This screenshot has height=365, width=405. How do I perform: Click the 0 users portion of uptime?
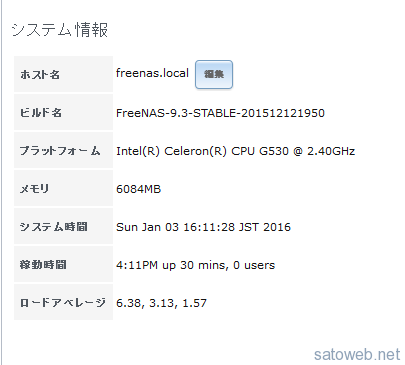tap(254, 265)
